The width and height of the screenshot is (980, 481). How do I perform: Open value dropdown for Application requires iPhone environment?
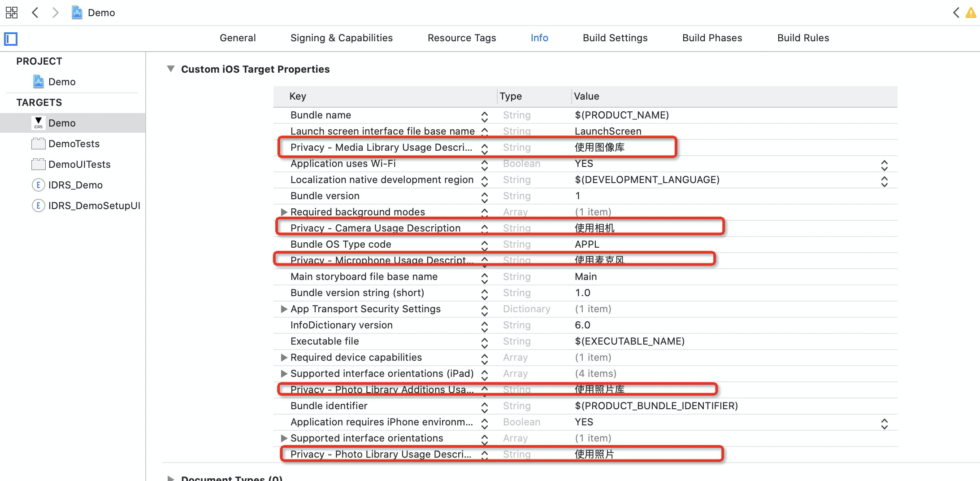pos(885,424)
